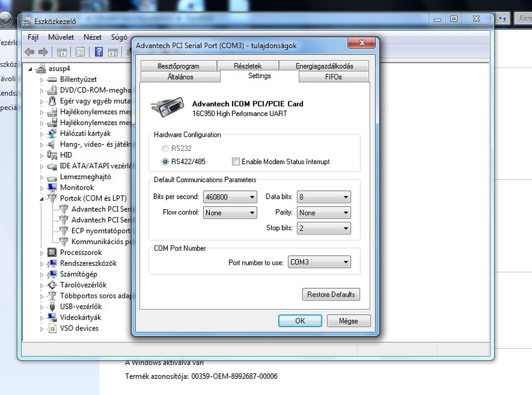Expand the Számítógép node

click(x=42, y=274)
